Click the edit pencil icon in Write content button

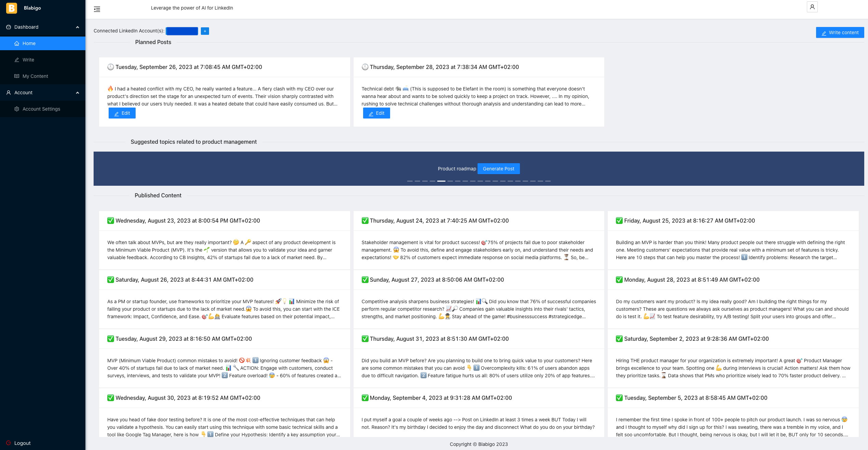pyautogui.click(x=824, y=33)
